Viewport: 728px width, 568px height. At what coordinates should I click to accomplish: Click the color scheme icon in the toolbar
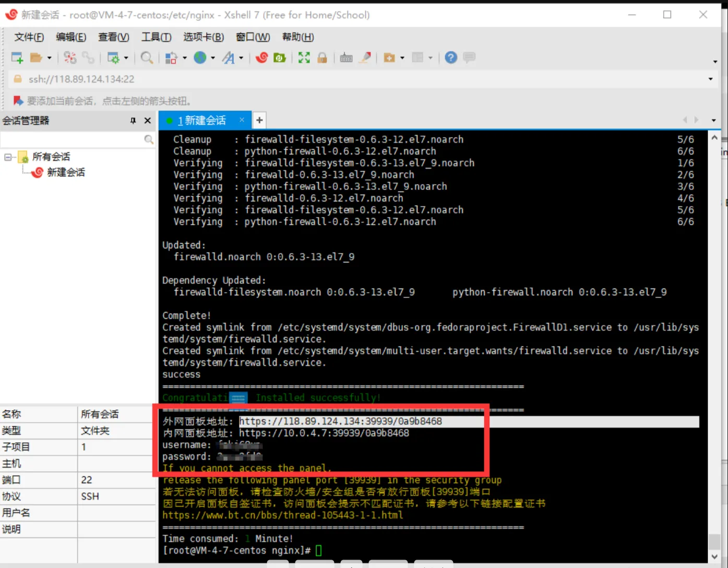click(171, 58)
